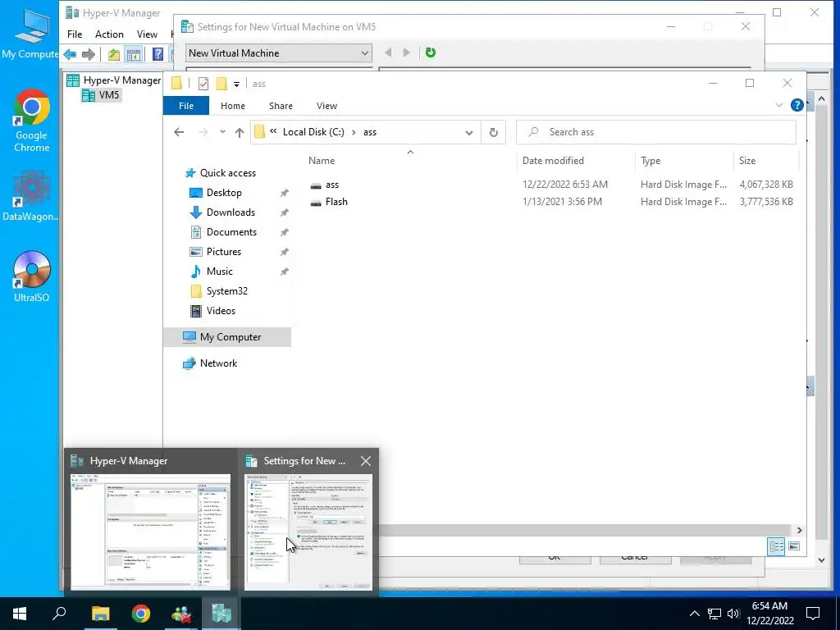Click the New folder icon in Explorer title bar

click(x=221, y=84)
